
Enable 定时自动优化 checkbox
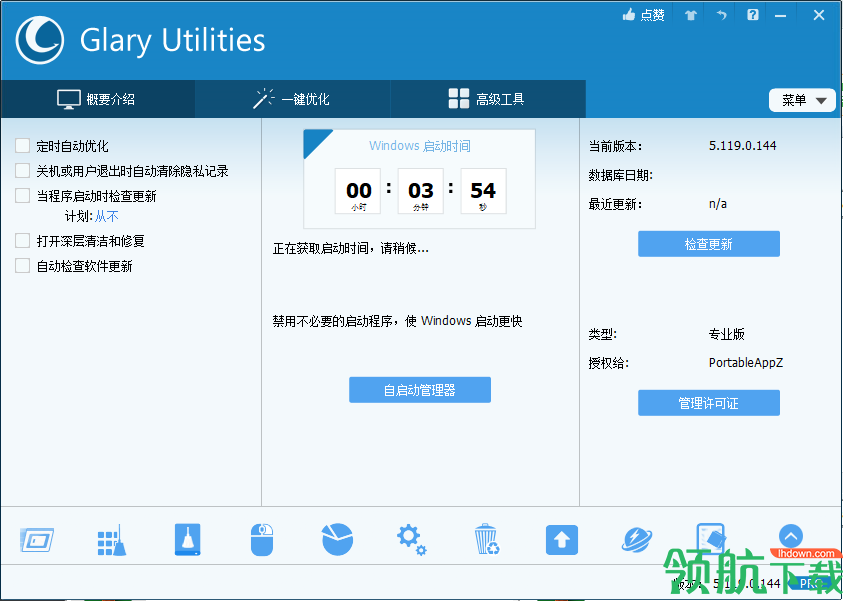pos(23,146)
